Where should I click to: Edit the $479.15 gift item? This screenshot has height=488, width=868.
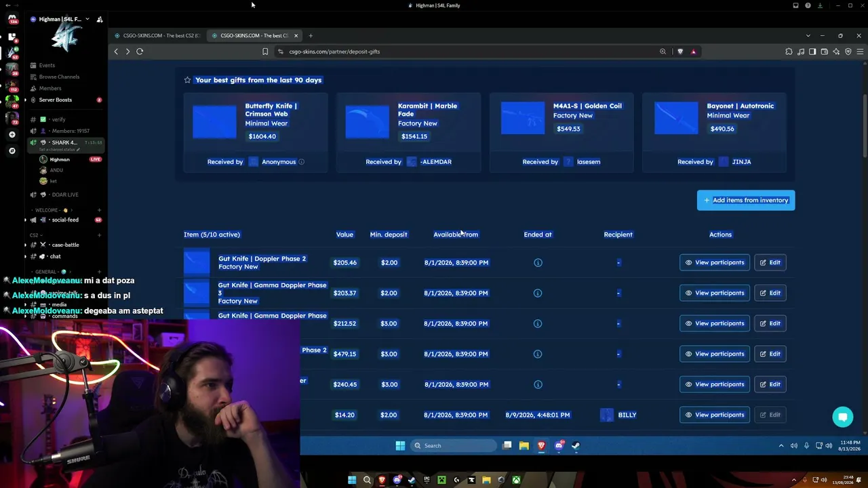[x=770, y=354]
